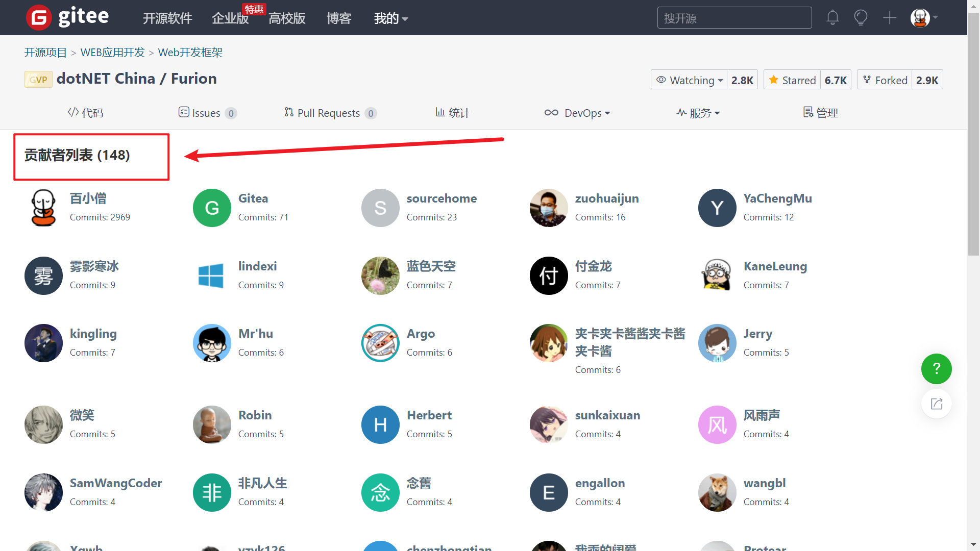Image resolution: width=980 pixels, height=551 pixels.
Task: Open YaChengMu dark Y avatar
Action: pyautogui.click(x=717, y=208)
